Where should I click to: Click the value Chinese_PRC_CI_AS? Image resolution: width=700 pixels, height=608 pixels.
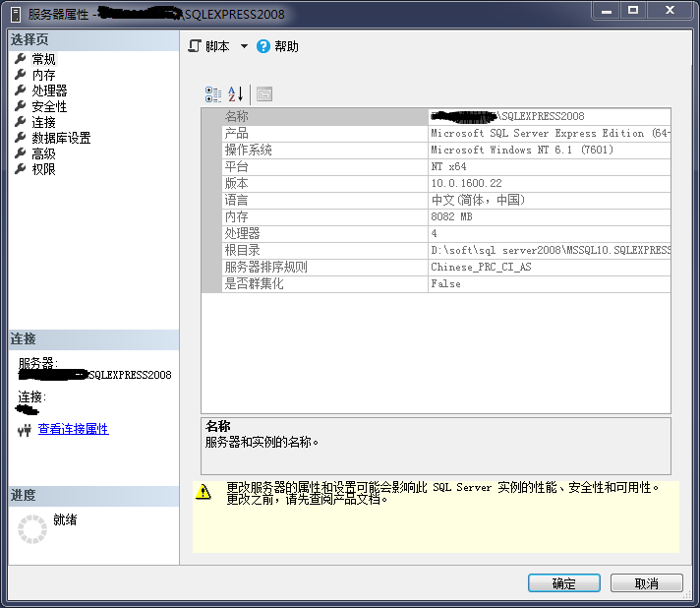point(482,268)
